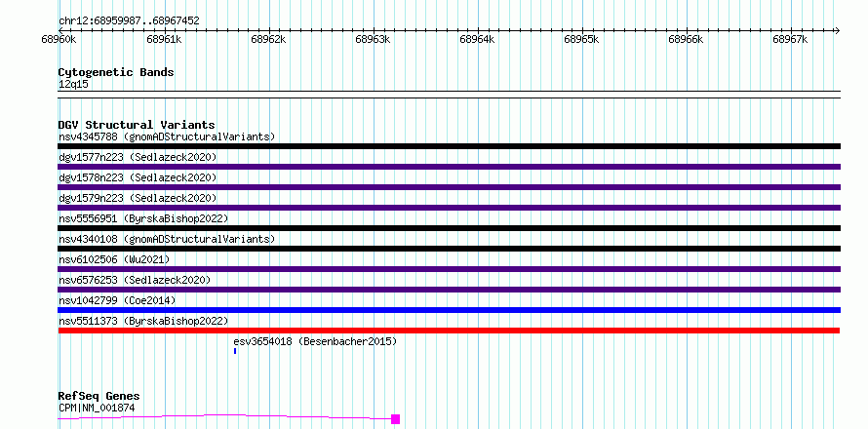Image resolution: width=868 pixels, height=429 pixels.
Task: Open the esv3654018 Besenbacher2015 label
Action: pyautogui.click(x=316, y=341)
